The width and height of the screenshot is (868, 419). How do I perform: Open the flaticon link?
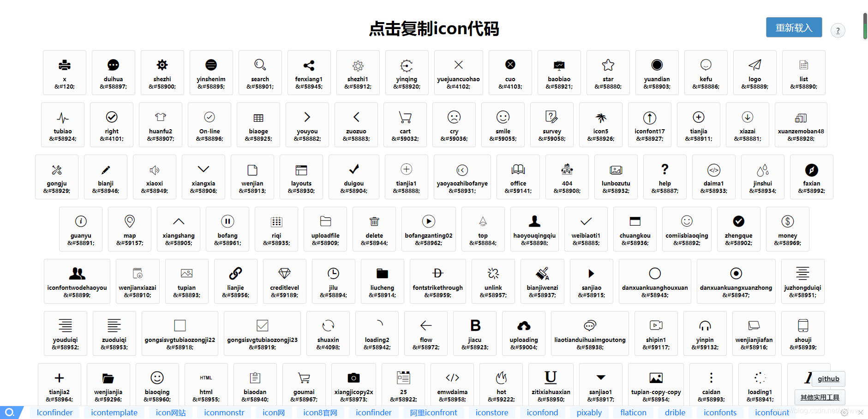[x=633, y=413]
